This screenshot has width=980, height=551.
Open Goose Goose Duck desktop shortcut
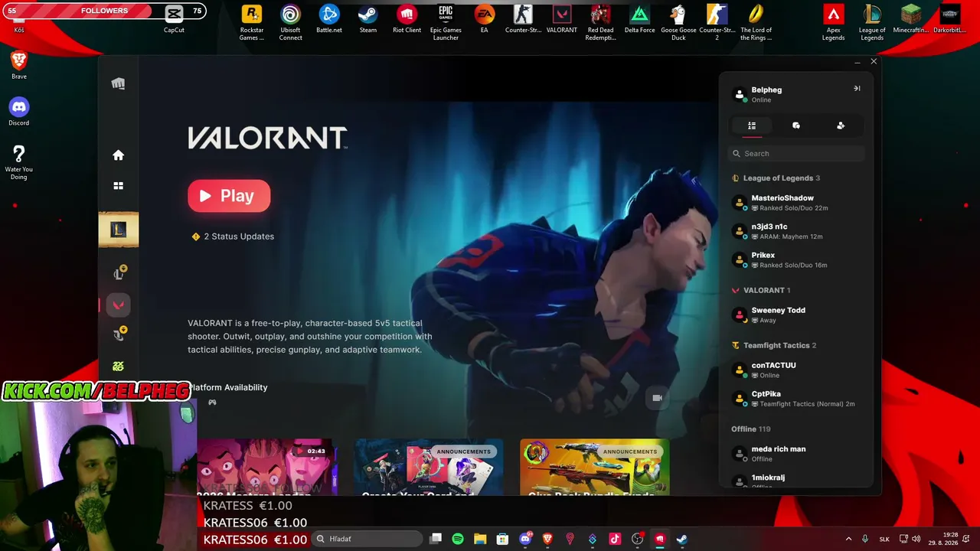678,23
